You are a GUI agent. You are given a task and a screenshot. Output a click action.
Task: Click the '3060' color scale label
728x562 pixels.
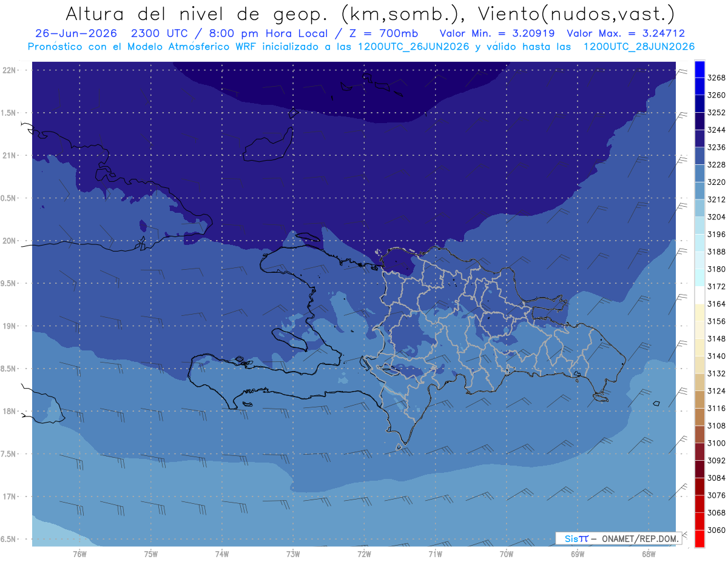click(x=716, y=530)
